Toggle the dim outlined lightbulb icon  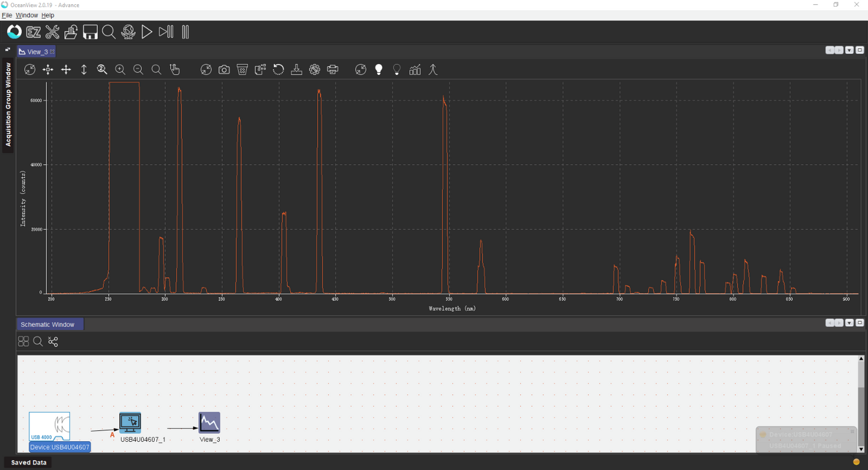(x=397, y=70)
